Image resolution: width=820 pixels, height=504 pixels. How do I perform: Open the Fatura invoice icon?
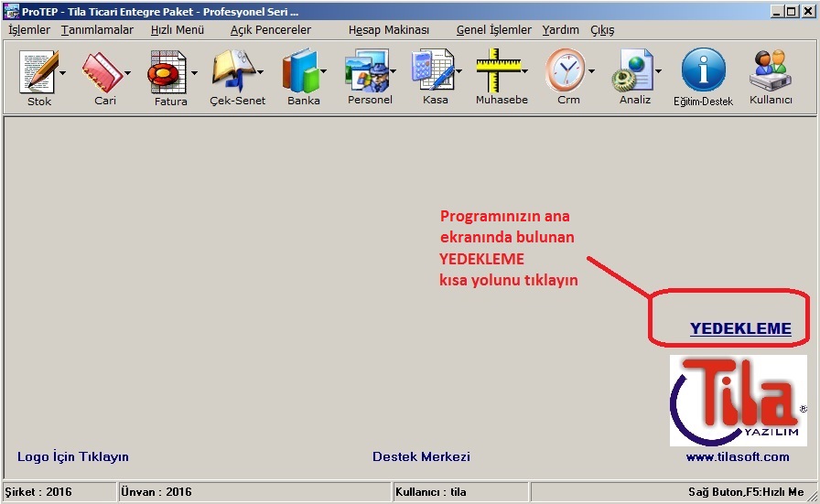167,72
